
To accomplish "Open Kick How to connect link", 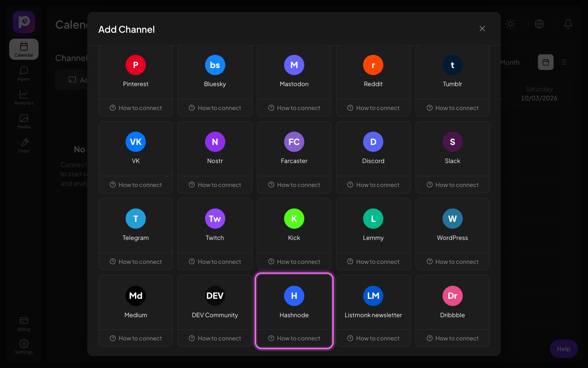I will tap(294, 262).
